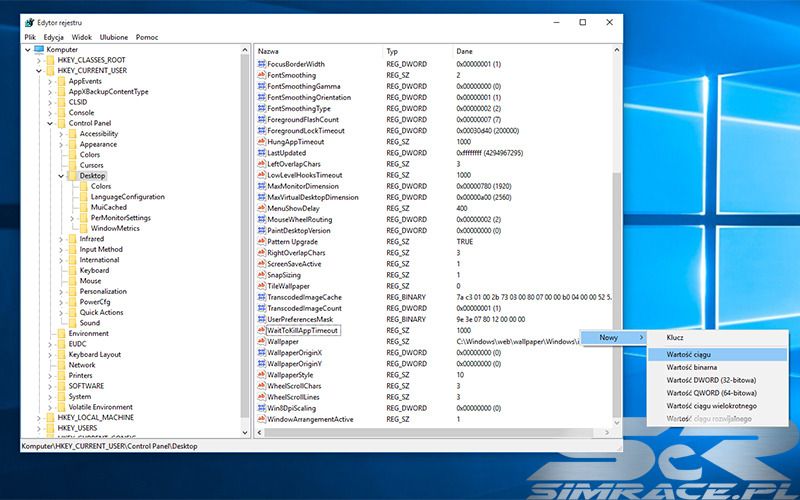The width and height of the screenshot is (800, 500).
Task: Click the MenuShowDelay value icon
Action: (x=261, y=208)
